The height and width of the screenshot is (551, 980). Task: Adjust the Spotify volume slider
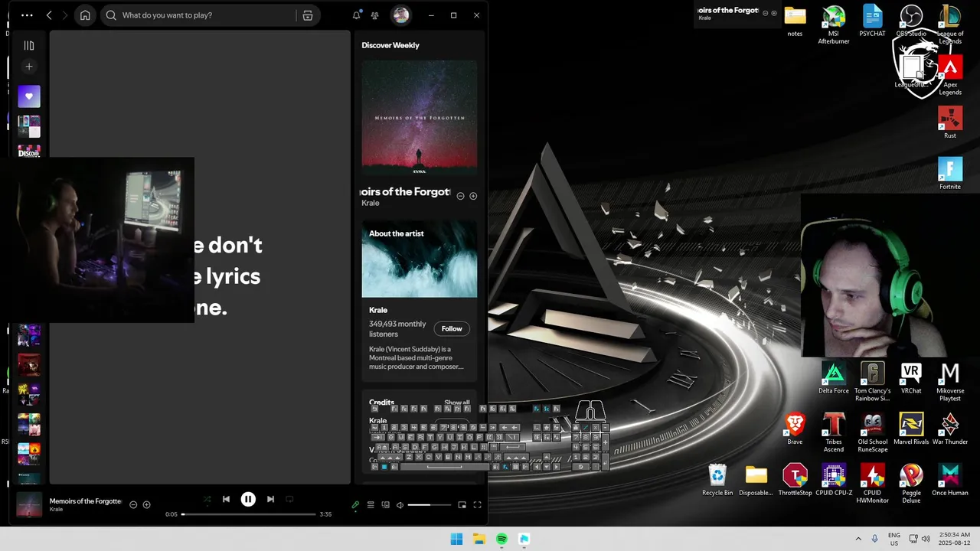coord(430,505)
